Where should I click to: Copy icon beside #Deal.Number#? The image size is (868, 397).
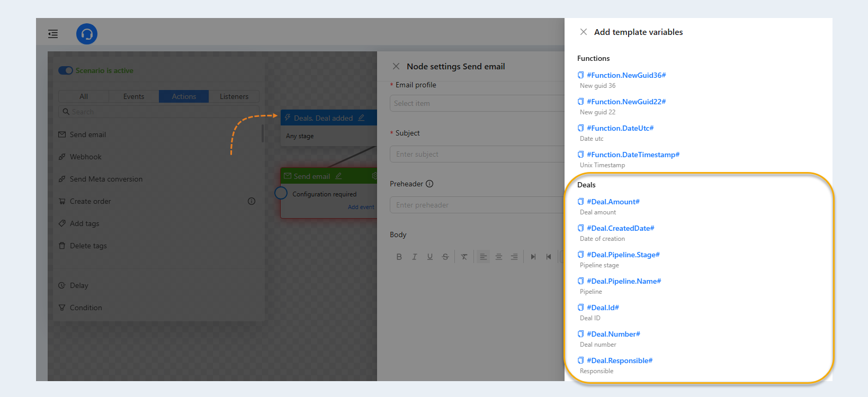[x=580, y=334]
